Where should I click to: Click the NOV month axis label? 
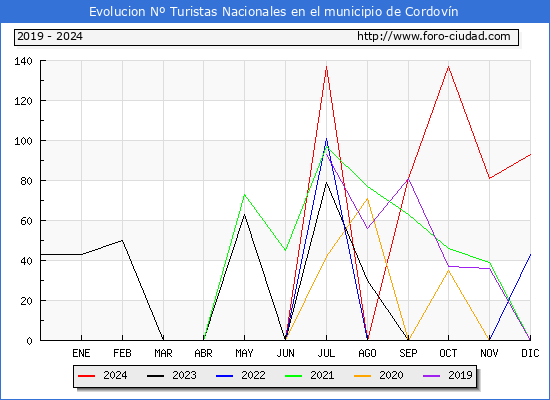489,353
